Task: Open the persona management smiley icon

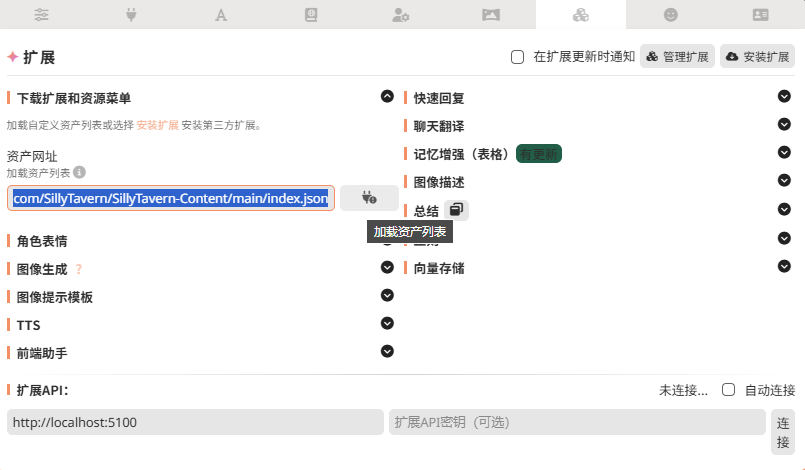Action: 670,15
